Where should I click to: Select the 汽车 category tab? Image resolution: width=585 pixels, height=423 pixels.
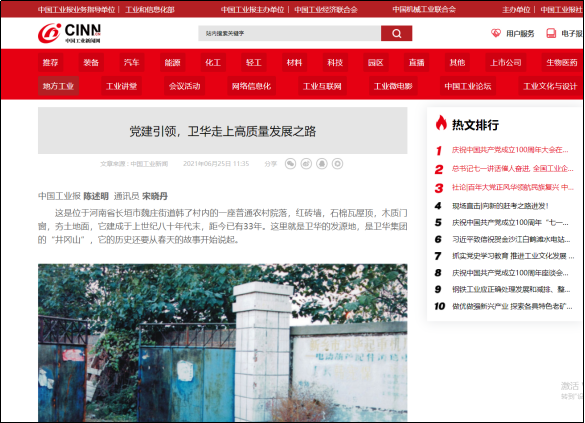(132, 63)
